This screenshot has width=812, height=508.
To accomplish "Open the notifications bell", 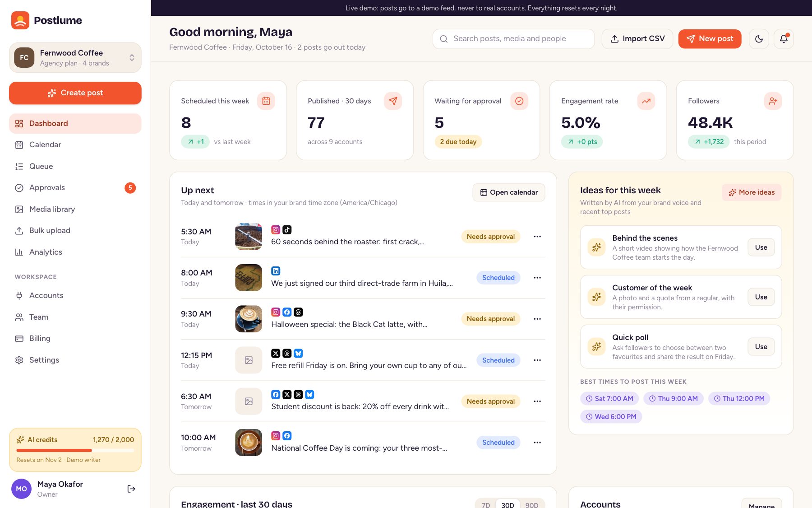I will pos(784,39).
